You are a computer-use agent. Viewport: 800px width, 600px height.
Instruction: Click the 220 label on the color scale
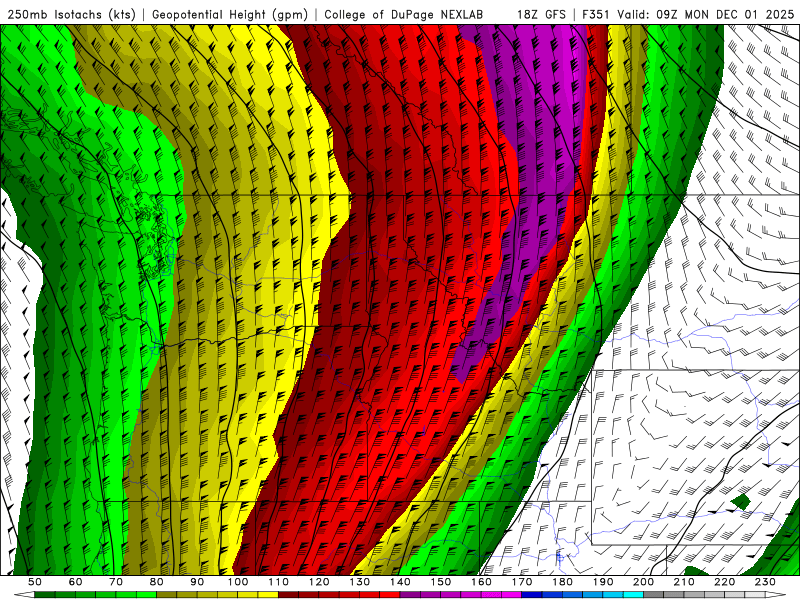725,582
